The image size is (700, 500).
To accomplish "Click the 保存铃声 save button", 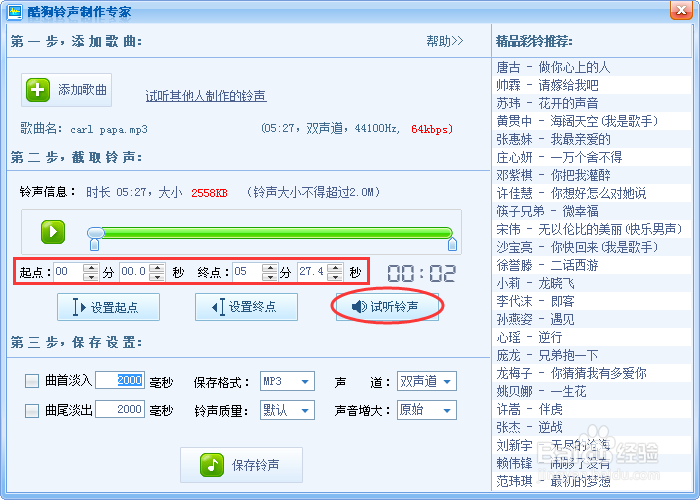I will tap(242, 465).
